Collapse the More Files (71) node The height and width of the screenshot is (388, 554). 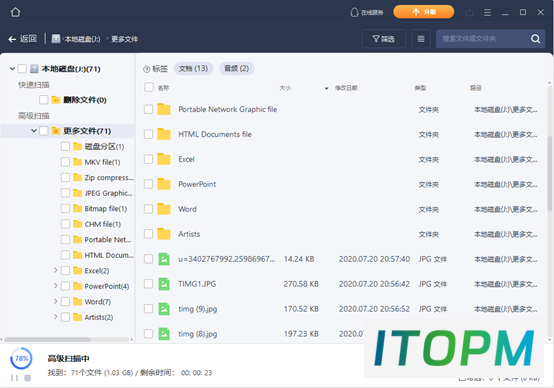coord(34,131)
